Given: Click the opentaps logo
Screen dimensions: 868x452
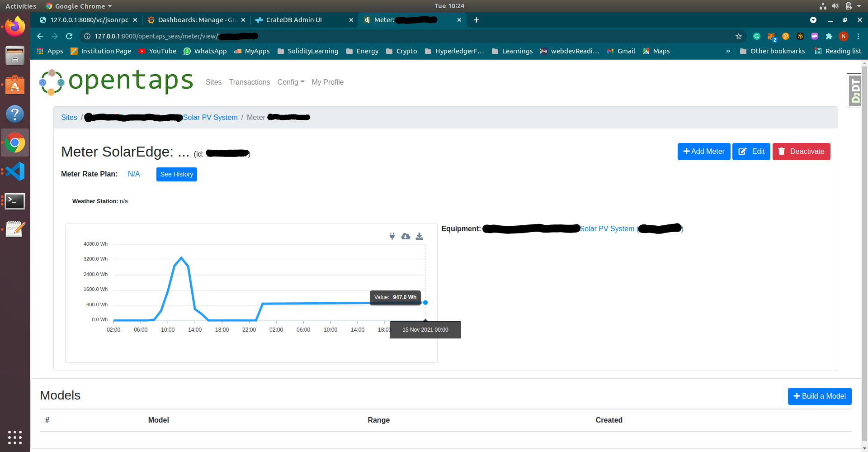Looking at the screenshot, I should point(116,82).
